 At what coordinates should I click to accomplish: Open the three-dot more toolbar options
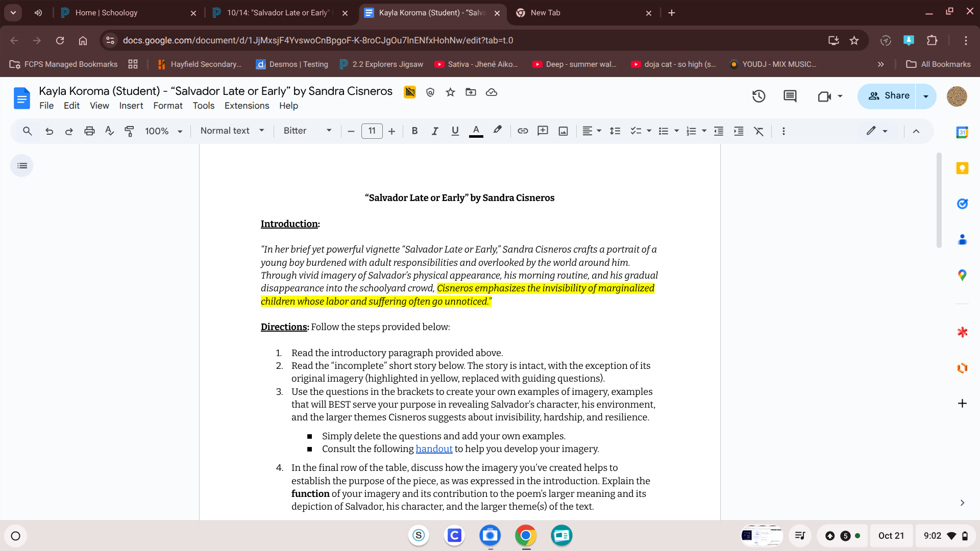click(783, 131)
